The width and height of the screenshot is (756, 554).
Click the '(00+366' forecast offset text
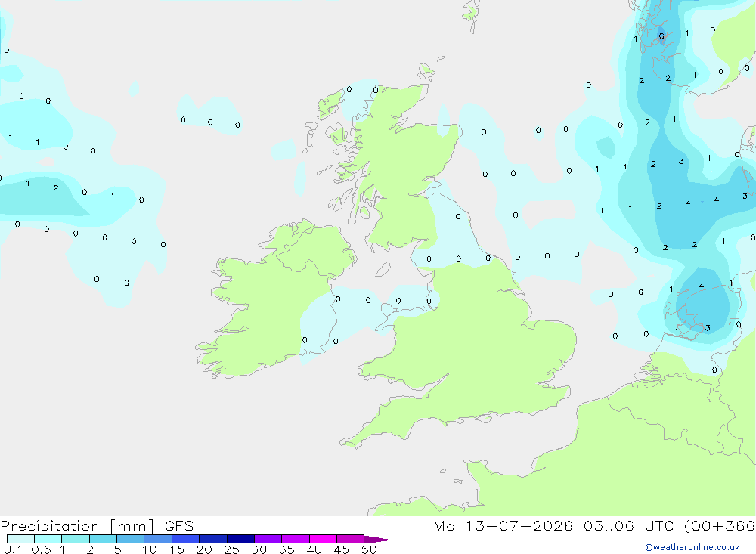click(x=720, y=526)
